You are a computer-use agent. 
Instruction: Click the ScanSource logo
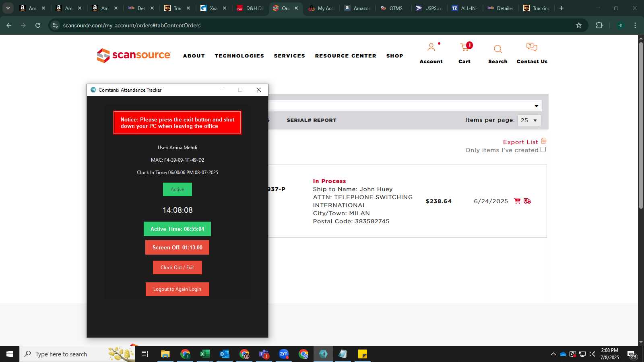(134, 56)
